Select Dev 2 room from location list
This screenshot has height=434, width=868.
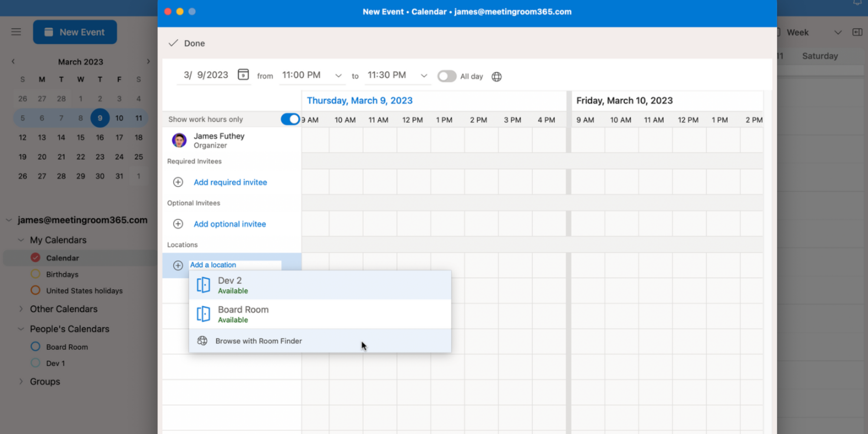click(x=320, y=285)
